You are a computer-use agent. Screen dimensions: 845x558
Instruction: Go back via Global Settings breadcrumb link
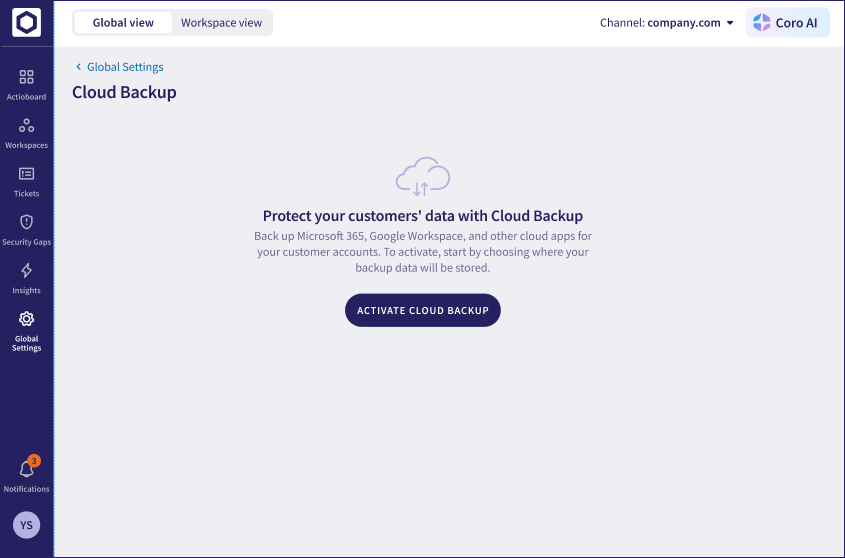click(119, 67)
